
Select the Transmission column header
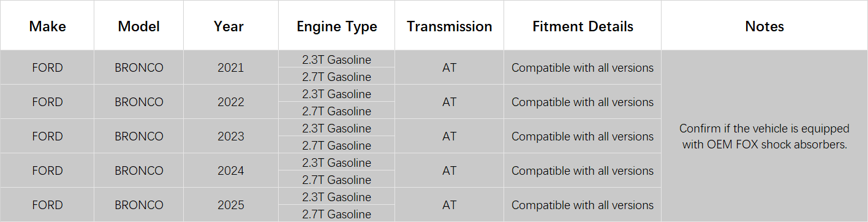[x=449, y=26]
